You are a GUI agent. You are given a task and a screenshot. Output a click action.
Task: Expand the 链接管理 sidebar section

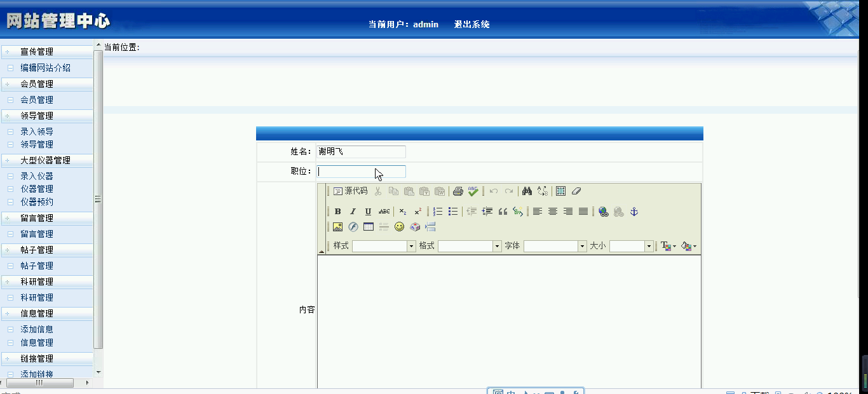pos(47,358)
